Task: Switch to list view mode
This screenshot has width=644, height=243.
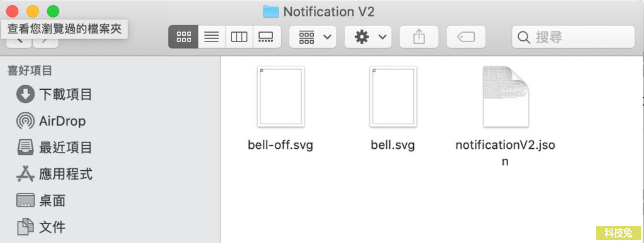Action: coord(211,37)
